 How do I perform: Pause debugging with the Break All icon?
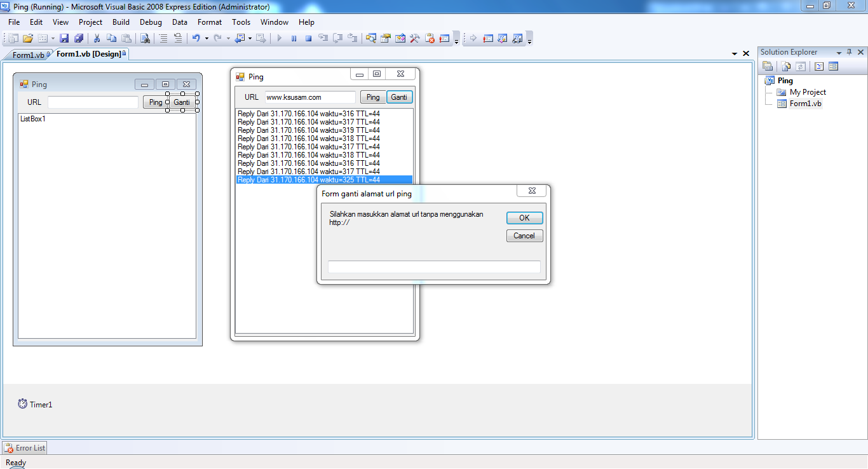point(294,38)
